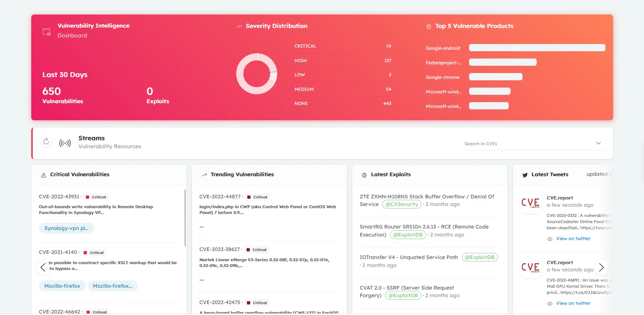The height and width of the screenshot is (315, 644).
Task: Click the Critical Vulnerabilities panel scrollbar
Action: [185, 218]
